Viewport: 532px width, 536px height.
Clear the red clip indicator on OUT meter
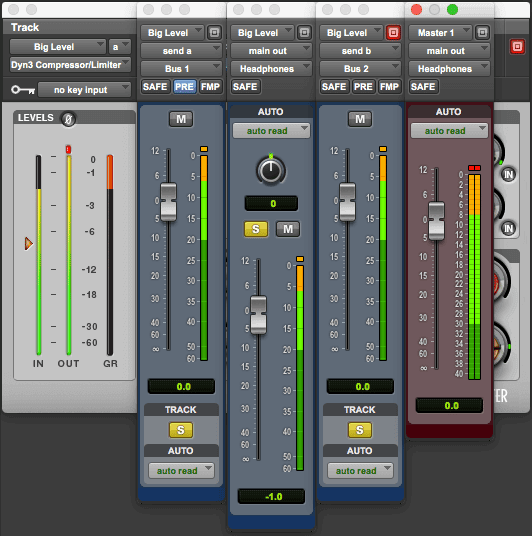coord(68,149)
